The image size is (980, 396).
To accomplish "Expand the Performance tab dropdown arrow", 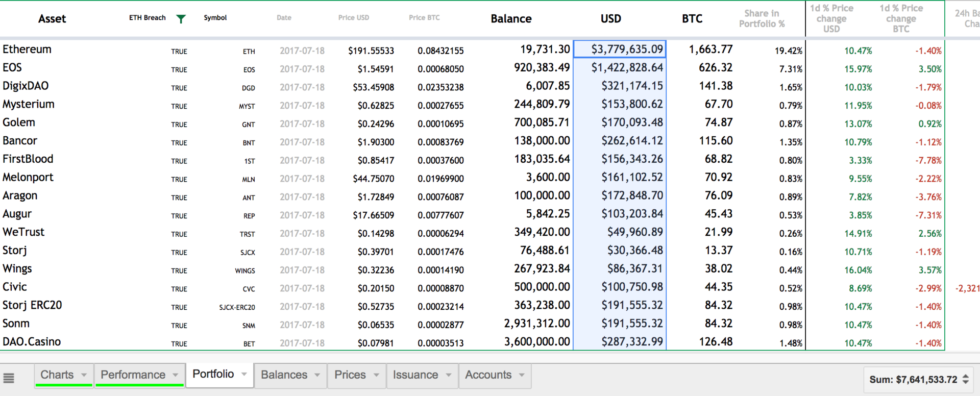I will pos(175,375).
